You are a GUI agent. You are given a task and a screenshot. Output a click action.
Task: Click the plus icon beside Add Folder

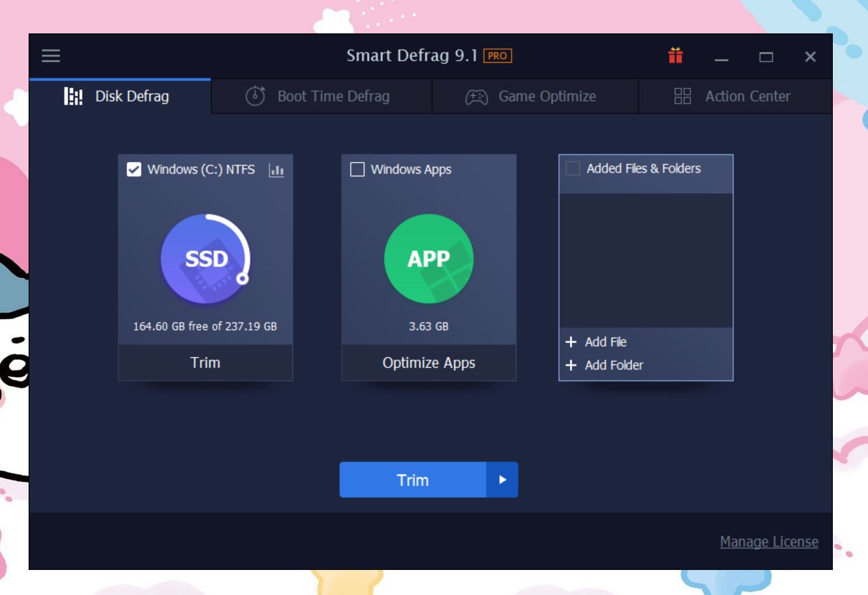[x=571, y=365]
